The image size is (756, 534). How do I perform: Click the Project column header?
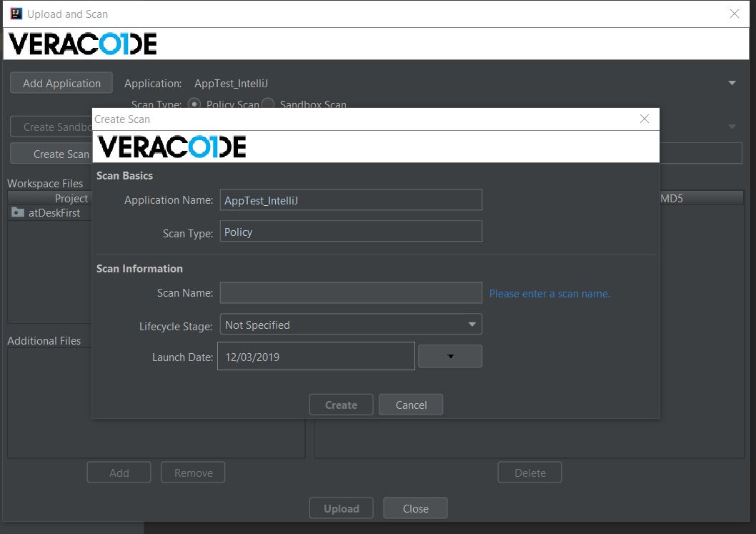[49, 198]
